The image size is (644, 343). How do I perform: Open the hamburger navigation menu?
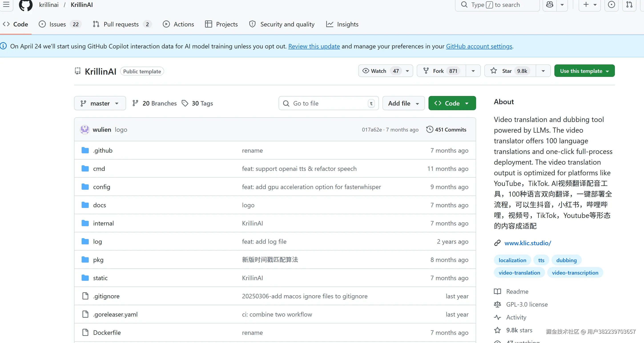tap(6, 4)
